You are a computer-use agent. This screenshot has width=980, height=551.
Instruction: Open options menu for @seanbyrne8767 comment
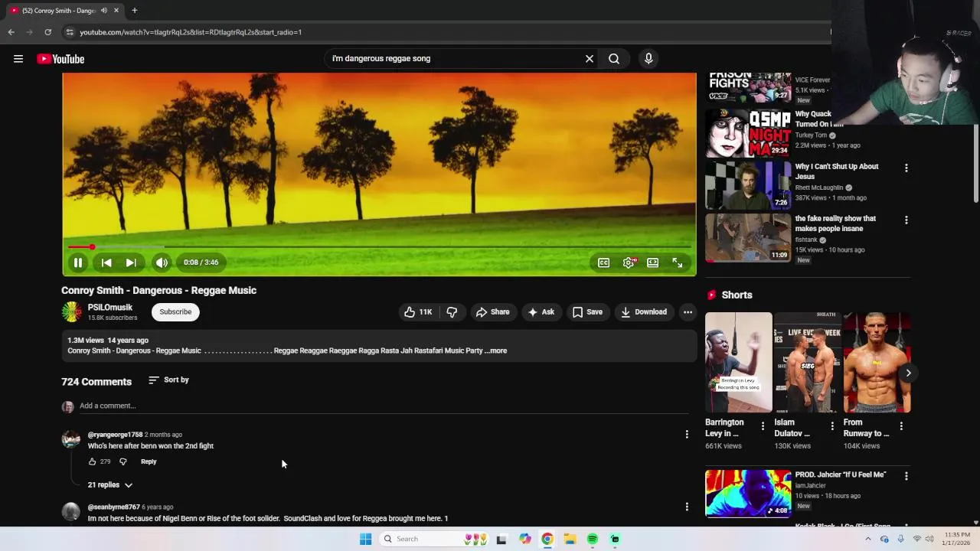tap(687, 507)
